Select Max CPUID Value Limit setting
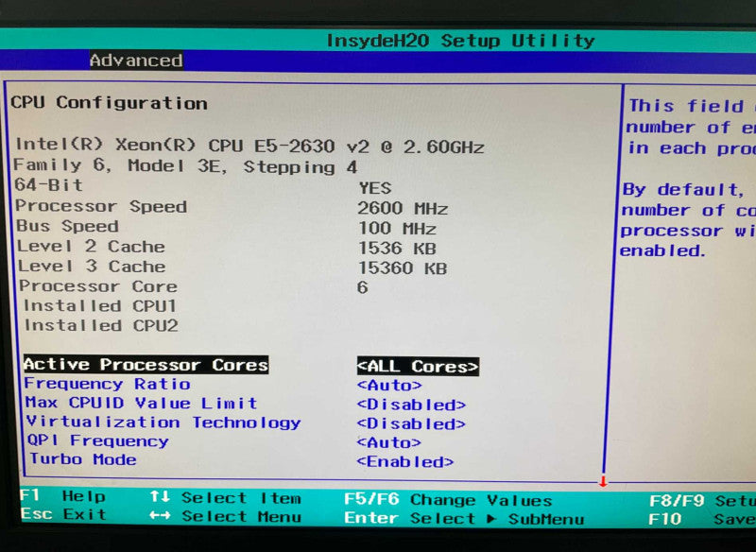This screenshot has height=552, width=756. [x=141, y=403]
